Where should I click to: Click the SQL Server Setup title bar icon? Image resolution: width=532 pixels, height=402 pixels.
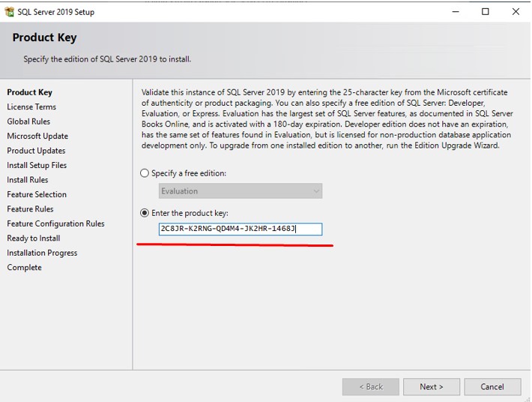(x=9, y=12)
